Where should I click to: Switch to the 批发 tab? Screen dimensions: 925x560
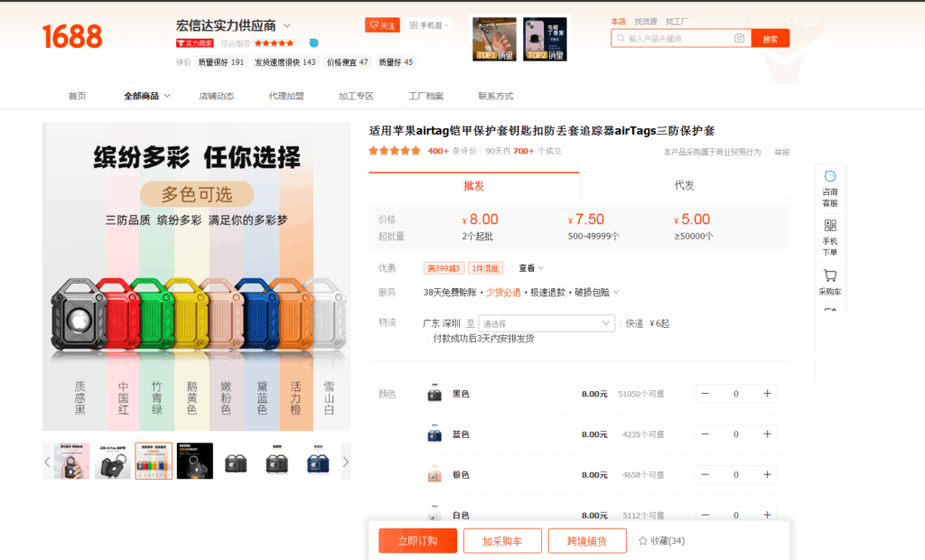pos(473,185)
